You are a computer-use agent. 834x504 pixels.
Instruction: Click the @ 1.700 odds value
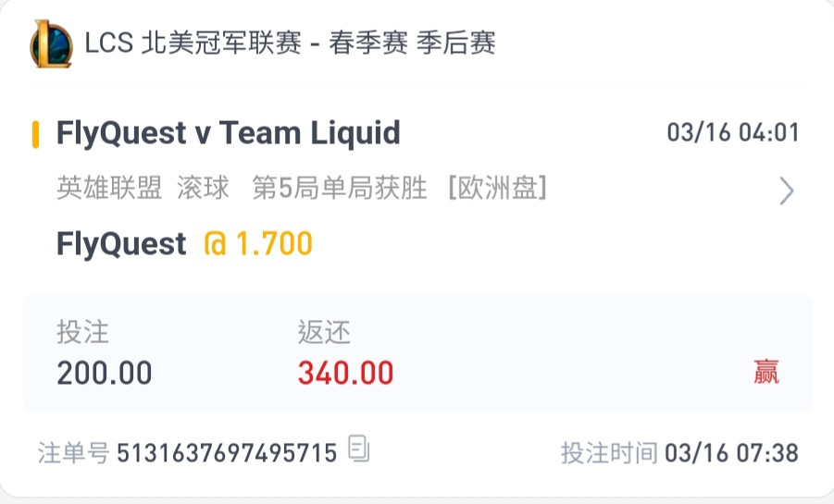click(258, 244)
